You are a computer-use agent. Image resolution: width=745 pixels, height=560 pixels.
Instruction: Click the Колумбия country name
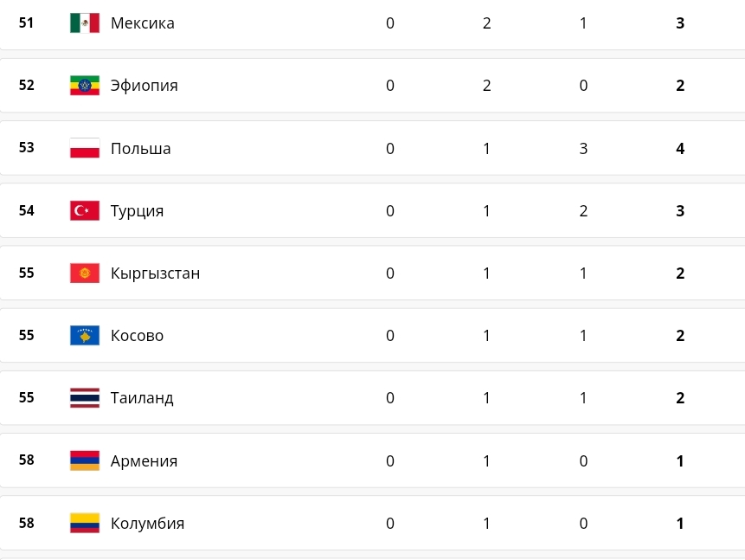click(x=147, y=524)
